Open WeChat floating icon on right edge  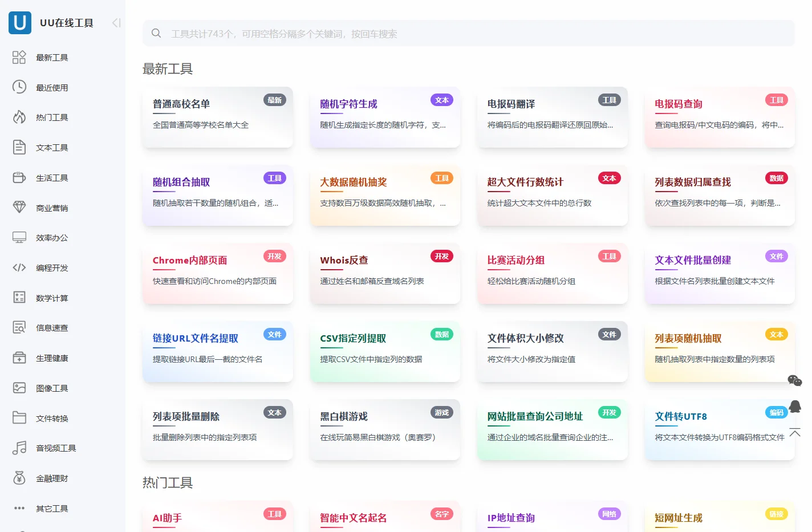[794, 380]
